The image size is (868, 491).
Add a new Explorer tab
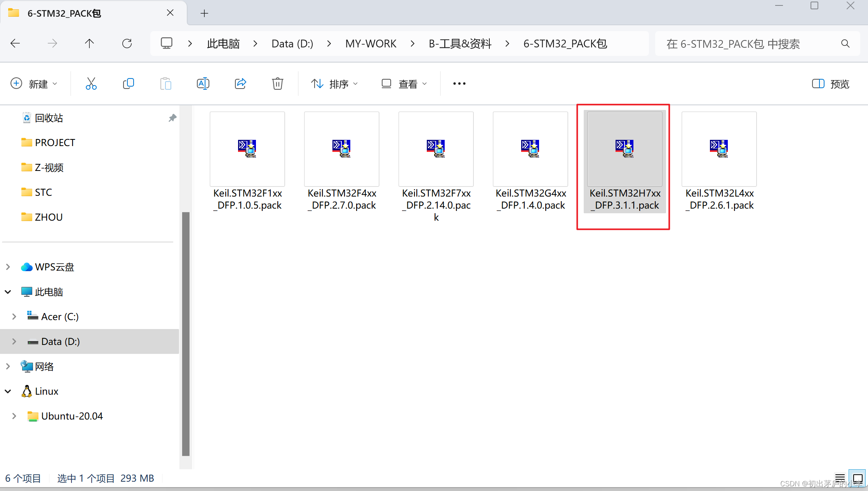coord(204,13)
